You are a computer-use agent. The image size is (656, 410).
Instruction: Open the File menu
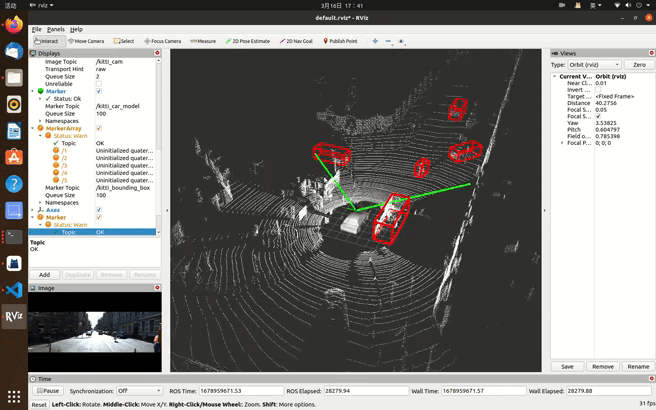coord(37,29)
